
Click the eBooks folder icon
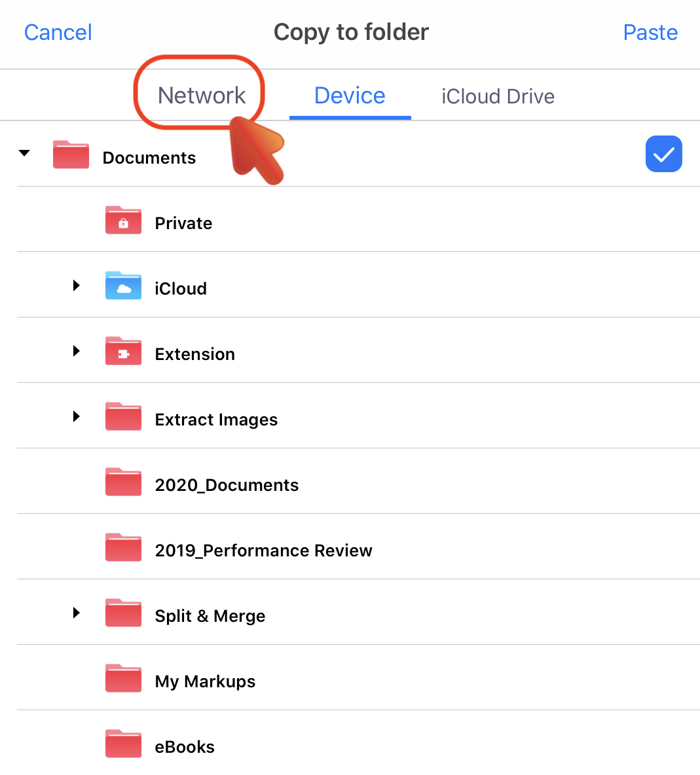click(123, 744)
